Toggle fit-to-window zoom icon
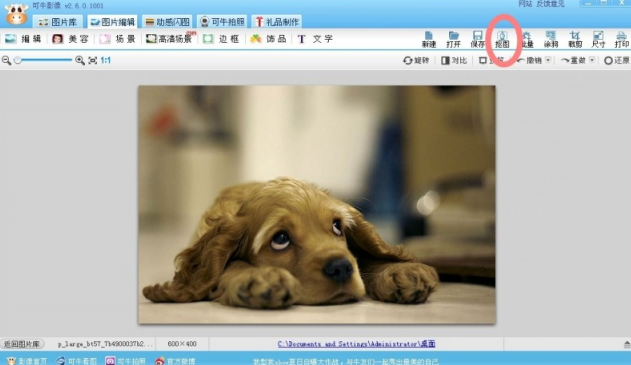This screenshot has height=365, width=631. point(93,60)
